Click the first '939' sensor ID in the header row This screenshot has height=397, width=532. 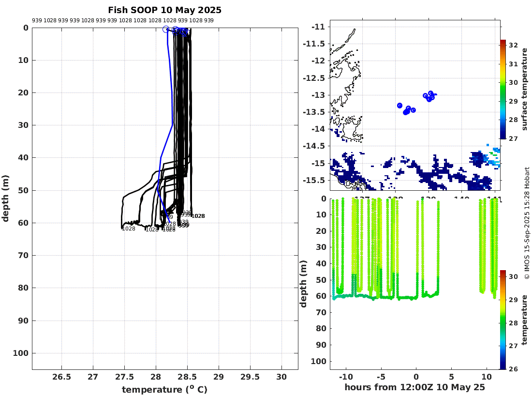pyautogui.click(x=37, y=20)
